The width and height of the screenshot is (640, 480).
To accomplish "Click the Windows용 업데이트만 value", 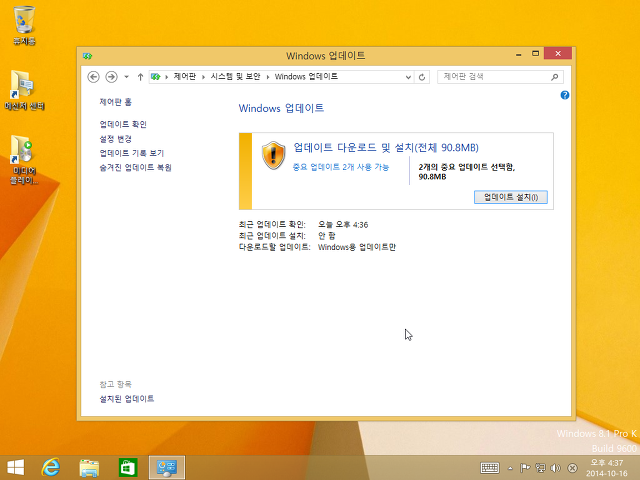I will point(357,247).
